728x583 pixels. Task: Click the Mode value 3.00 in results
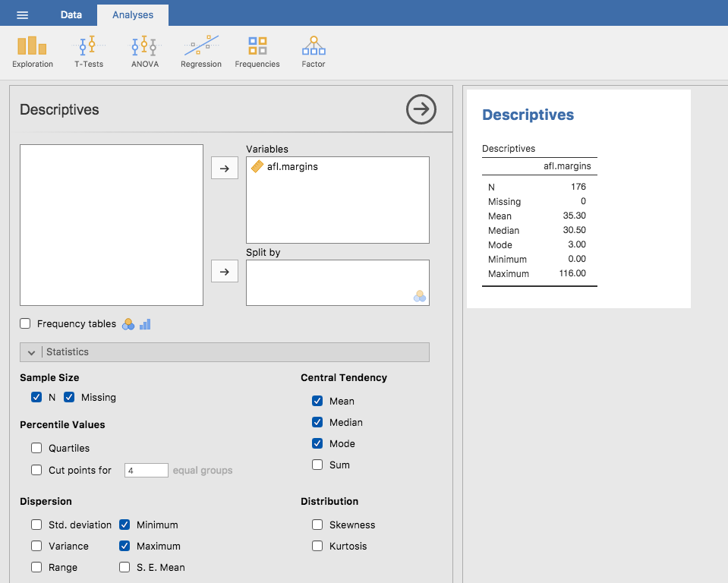pyautogui.click(x=577, y=244)
